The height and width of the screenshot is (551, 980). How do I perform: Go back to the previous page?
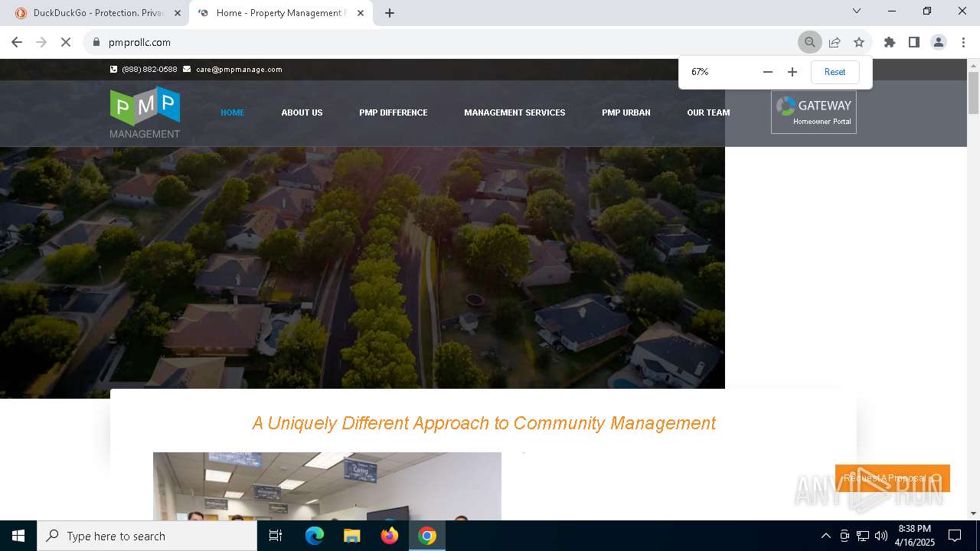17,42
